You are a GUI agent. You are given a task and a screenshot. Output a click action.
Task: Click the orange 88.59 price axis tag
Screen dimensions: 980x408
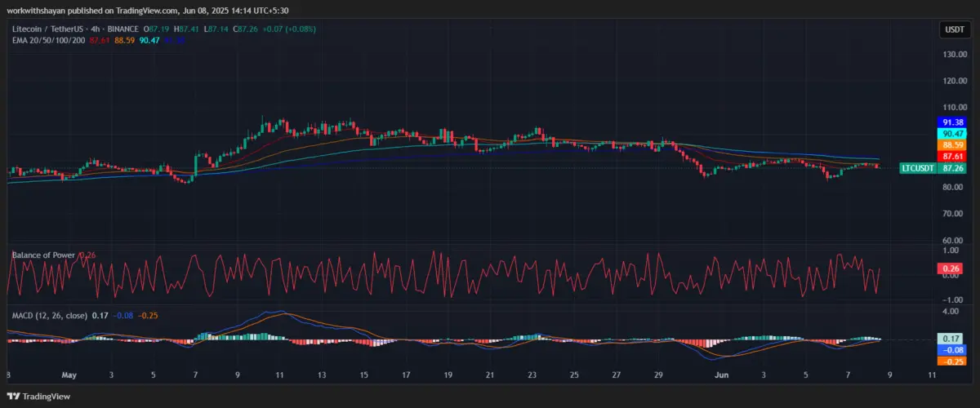click(953, 145)
